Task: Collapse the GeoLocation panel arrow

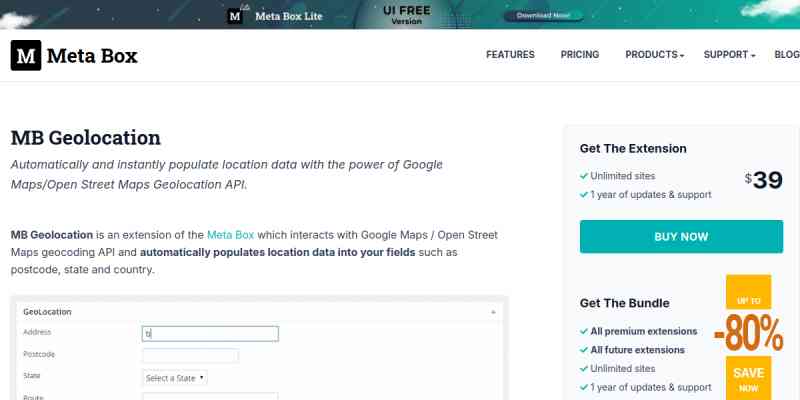Action: coord(493,312)
